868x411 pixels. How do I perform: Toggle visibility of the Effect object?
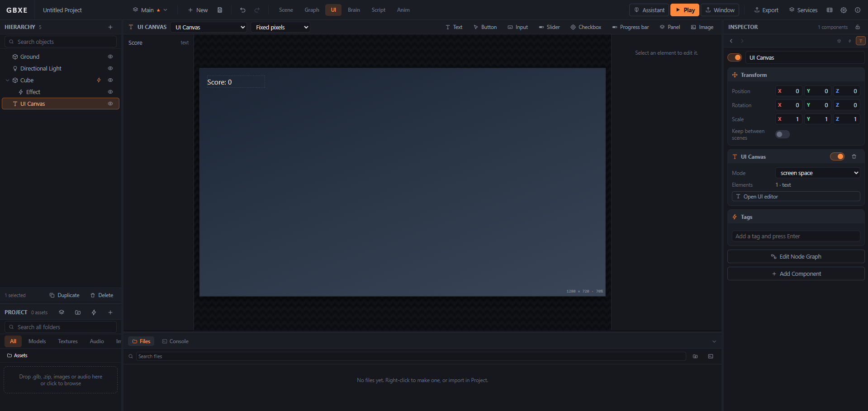tap(110, 92)
